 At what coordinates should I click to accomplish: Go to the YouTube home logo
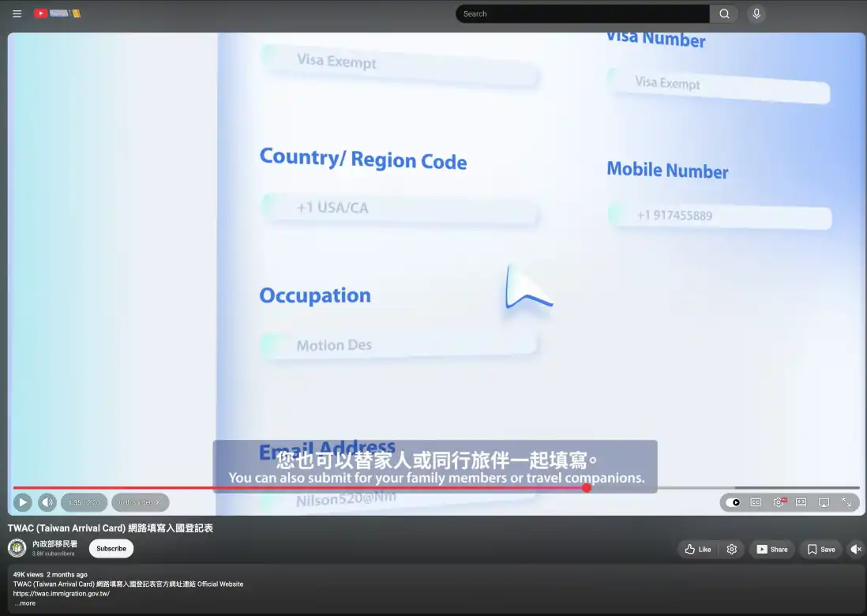pyautogui.click(x=58, y=13)
